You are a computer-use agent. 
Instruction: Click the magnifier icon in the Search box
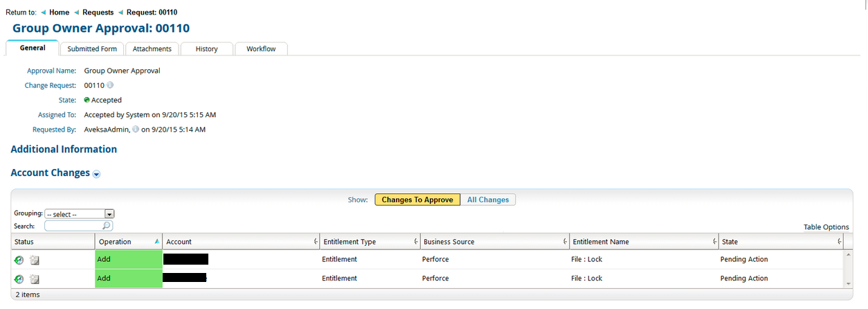[x=106, y=226]
